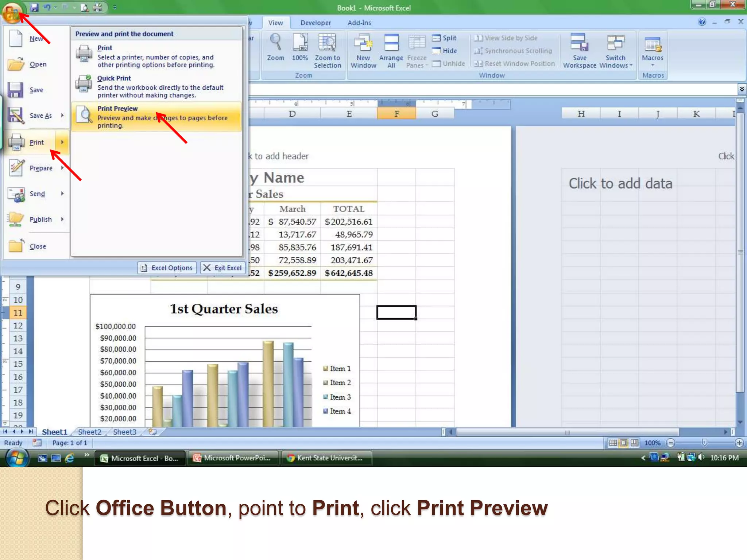747x560 pixels.
Task: Select row 11 header
Action: (18, 313)
